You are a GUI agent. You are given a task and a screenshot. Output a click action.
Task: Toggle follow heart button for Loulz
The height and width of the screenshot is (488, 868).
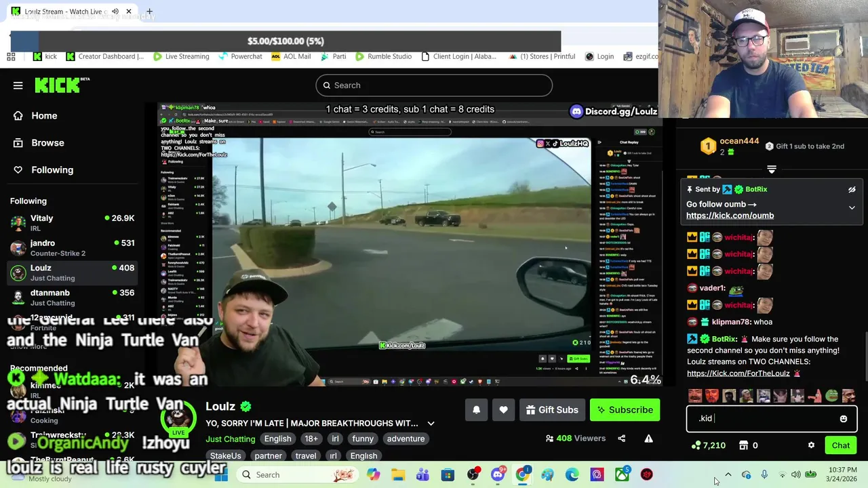(x=503, y=410)
